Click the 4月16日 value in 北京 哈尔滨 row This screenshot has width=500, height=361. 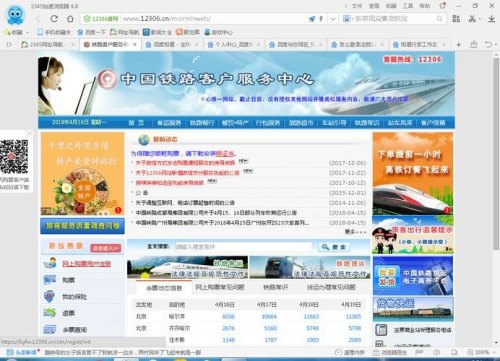(228, 316)
